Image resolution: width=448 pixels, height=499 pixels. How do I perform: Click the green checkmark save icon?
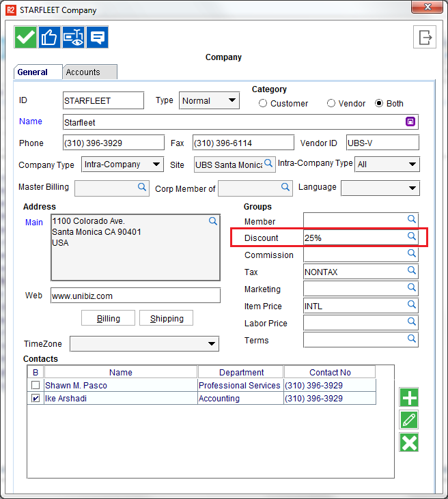(26, 37)
